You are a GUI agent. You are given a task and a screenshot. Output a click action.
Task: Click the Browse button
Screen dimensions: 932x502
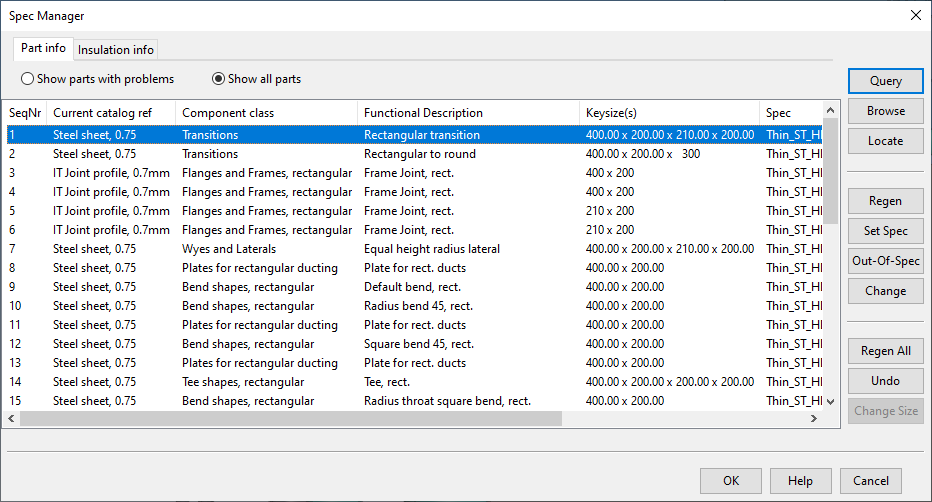[885, 111]
